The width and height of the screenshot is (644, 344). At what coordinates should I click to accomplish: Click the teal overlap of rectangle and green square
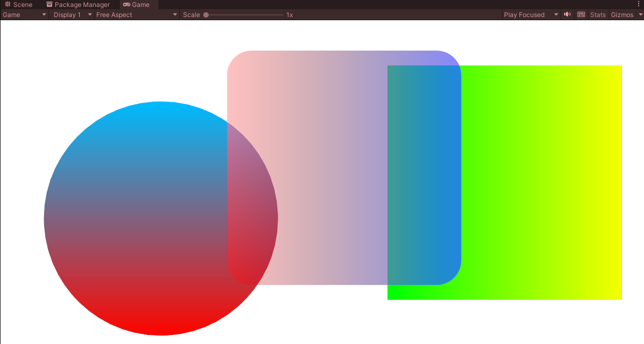pyautogui.click(x=424, y=175)
